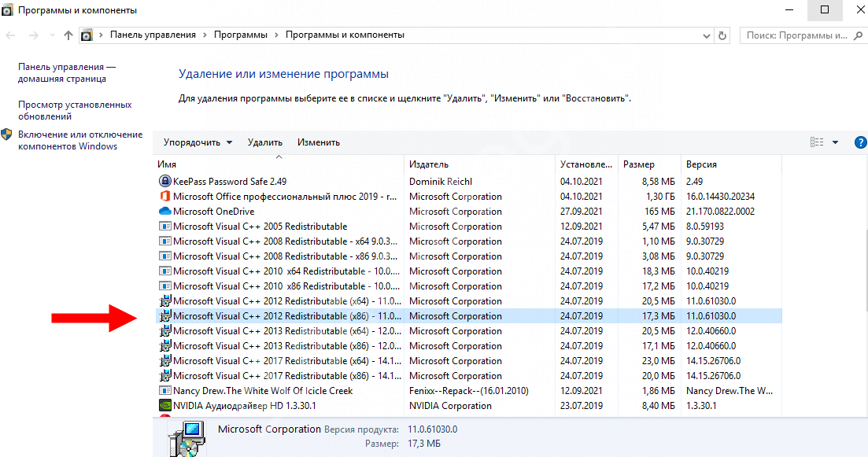Click the Visual C++ 2005 Redistributable icon
868x457 pixels.
pos(165,226)
